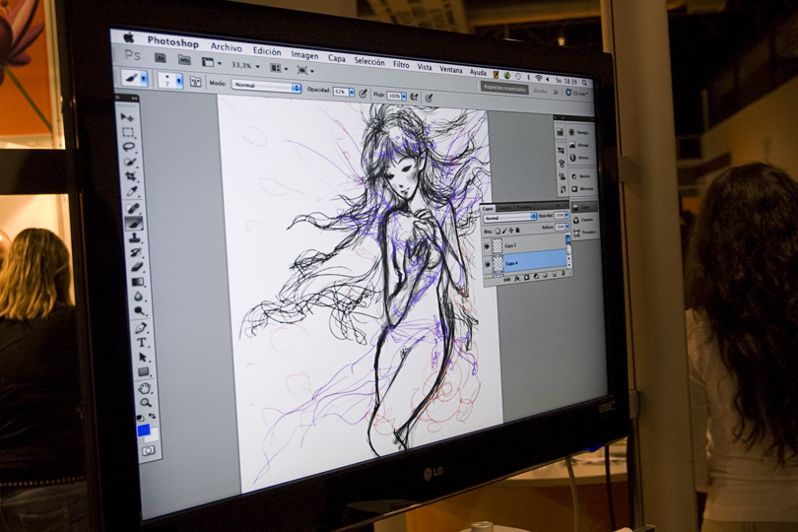
Task: Click the layers panel scrollbar thumb
Action: point(568,239)
